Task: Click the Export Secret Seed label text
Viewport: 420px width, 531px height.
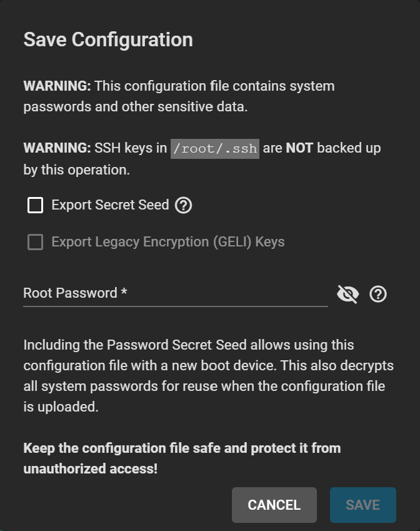Action: tap(110, 205)
